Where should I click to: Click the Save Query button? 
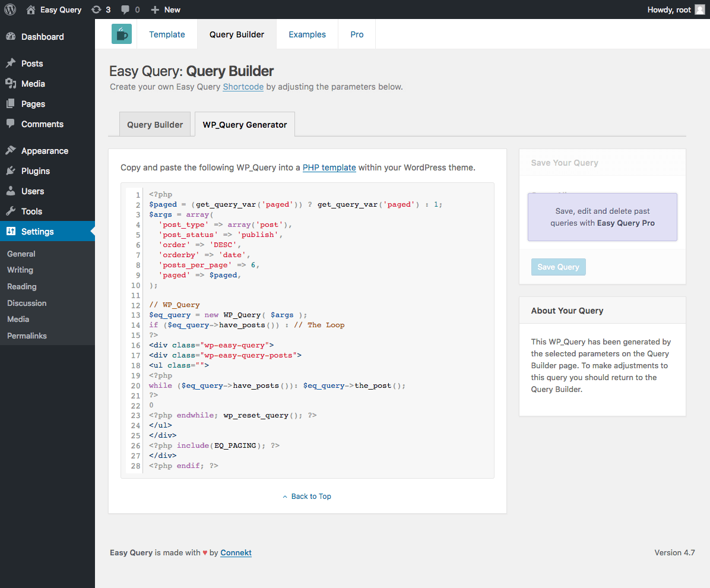(558, 267)
